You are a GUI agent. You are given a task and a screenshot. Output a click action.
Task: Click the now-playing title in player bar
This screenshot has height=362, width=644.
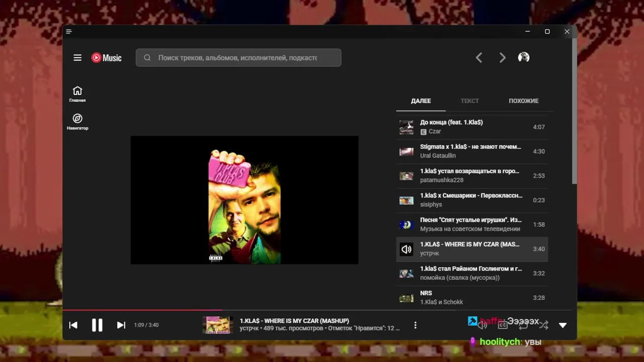coord(294,321)
